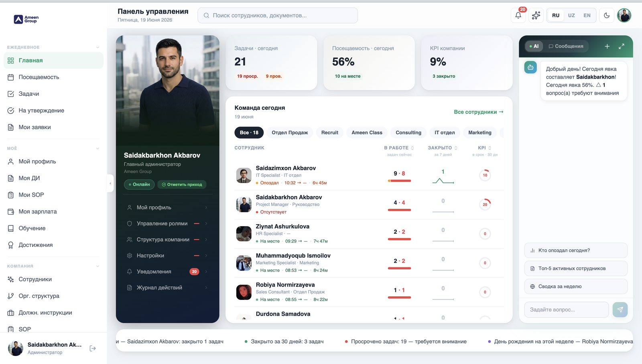Switch chat panel to AI mode
This screenshot has height=364, width=642.
pyautogui.click(x=534, y=46)
